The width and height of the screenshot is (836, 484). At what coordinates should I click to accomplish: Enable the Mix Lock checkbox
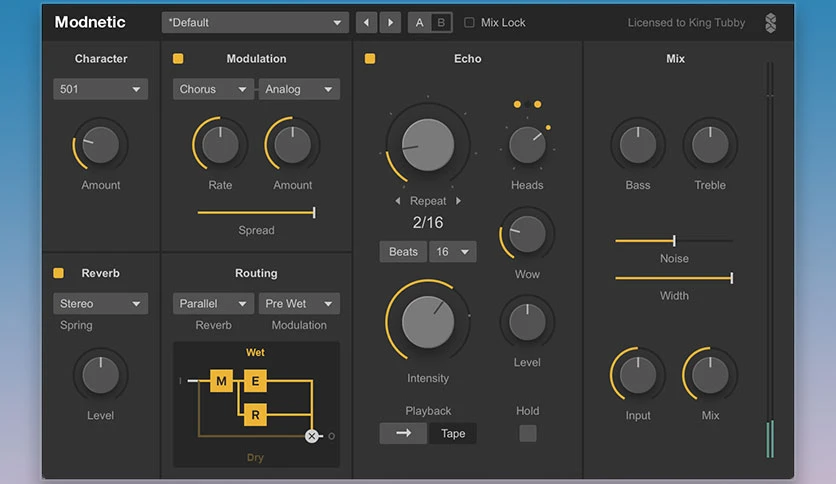[469, 22]
